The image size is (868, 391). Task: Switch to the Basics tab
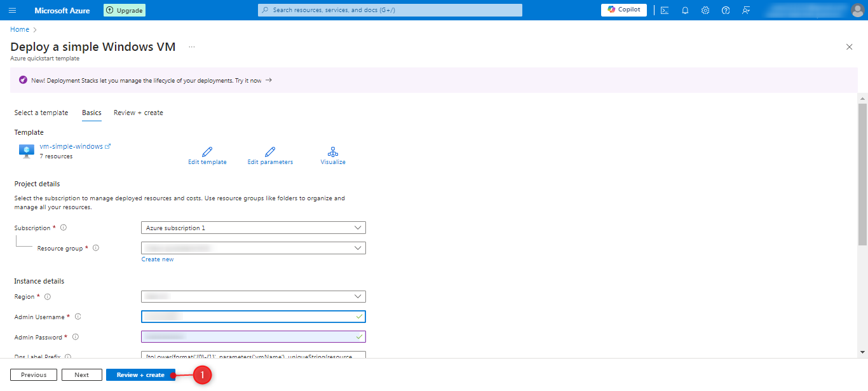(x=92, y=113)
